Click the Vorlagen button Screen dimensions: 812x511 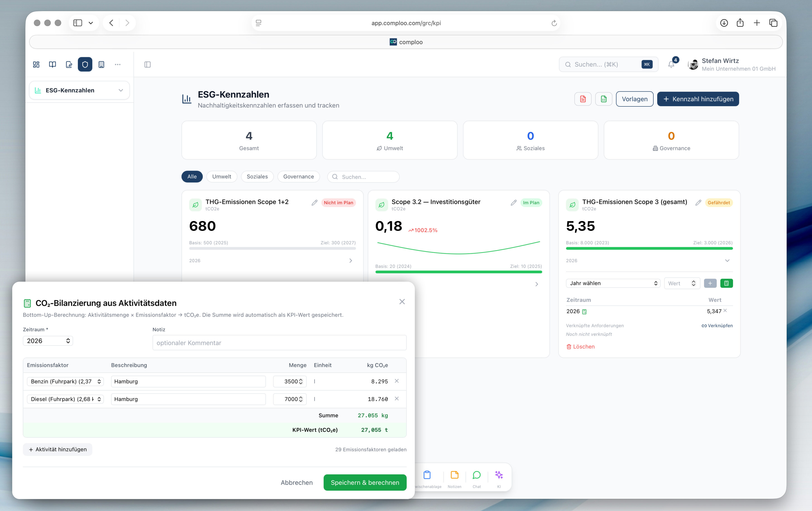click(x=634, y=99)
